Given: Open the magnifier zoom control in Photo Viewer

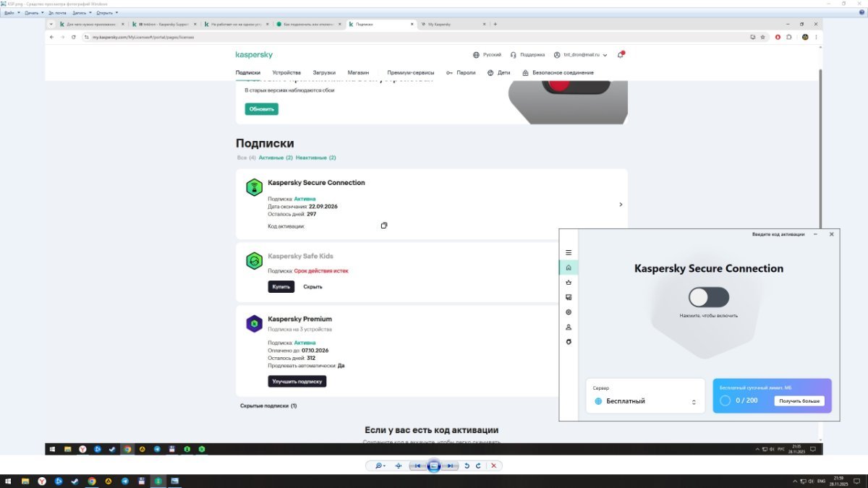Looking at the screenshot, I should coord(379,466).
